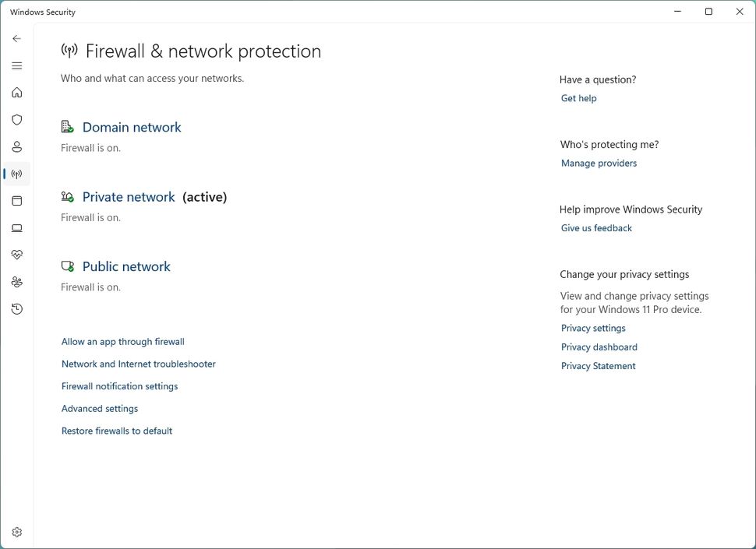Open Settings via the gear icon
This screenshot has width=756, height=549.
pos(16,531)
